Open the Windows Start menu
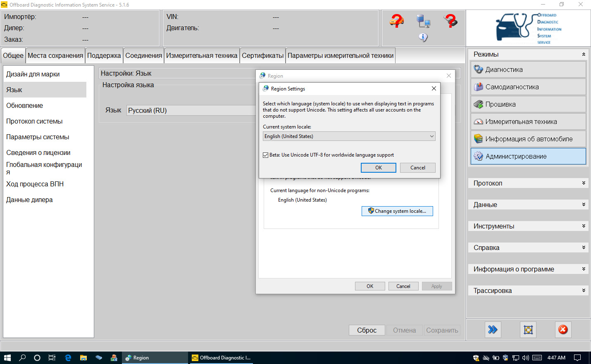This screenshot has height=364, width=591. (x=7, y=358)
